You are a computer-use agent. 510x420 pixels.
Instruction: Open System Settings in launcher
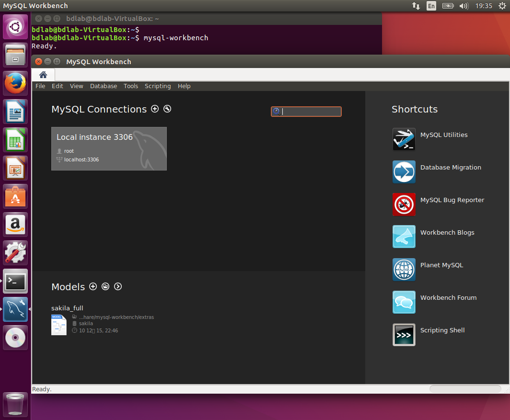click(15, 253)
